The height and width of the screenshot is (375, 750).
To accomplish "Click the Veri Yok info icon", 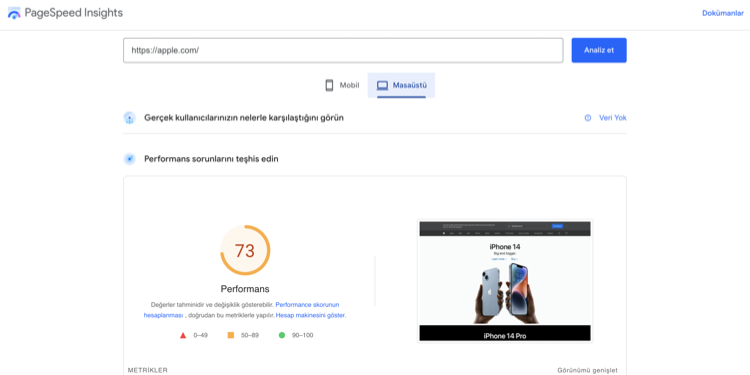I will tap(588, 118).
